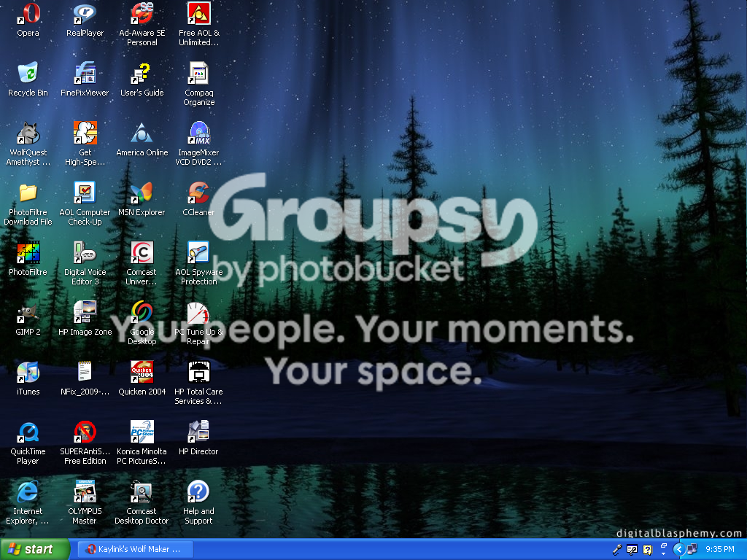The height and width of the screenshot is (560, 747).
Task: Open Konica Minolta PC PictureShow icon
Action: [142, 432]
